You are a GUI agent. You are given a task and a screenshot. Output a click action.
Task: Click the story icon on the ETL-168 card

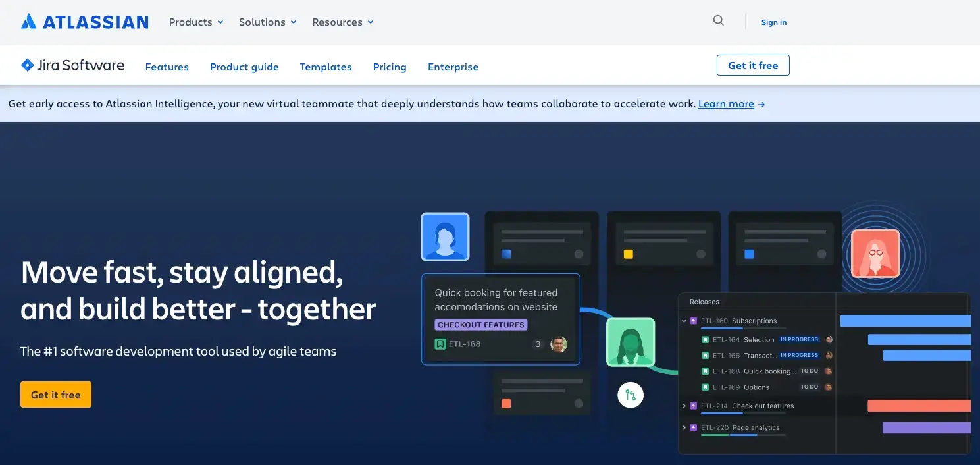(x=441, y=343)
